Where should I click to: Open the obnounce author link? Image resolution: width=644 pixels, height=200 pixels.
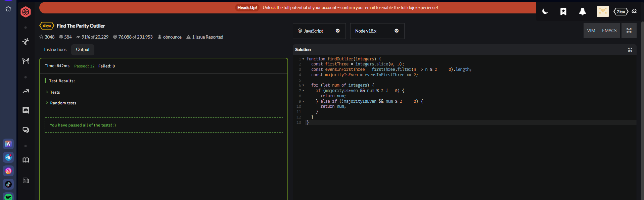172,37
